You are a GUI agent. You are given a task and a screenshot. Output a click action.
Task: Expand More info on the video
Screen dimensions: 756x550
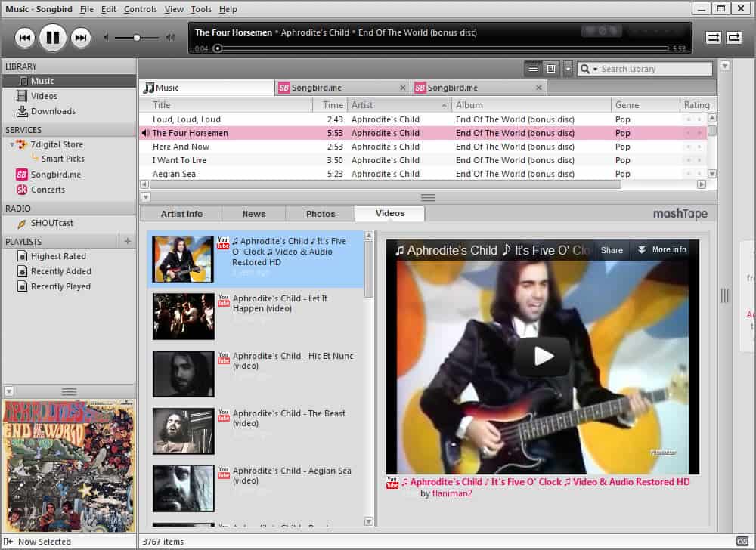coord(662,249)
